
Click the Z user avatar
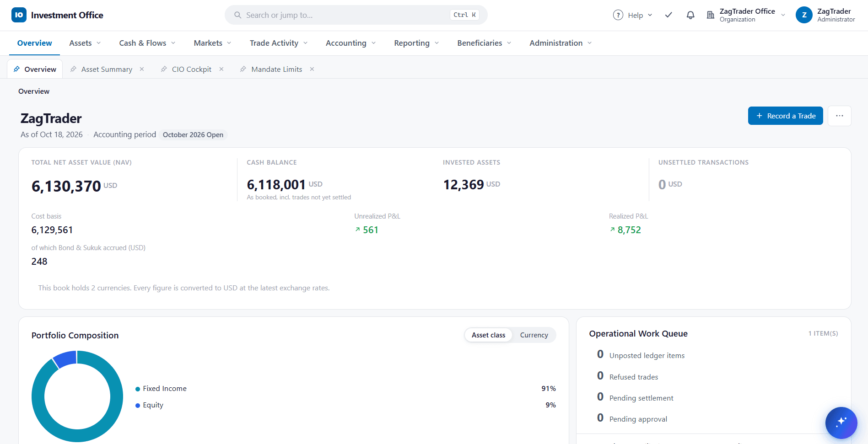[804, 15]
